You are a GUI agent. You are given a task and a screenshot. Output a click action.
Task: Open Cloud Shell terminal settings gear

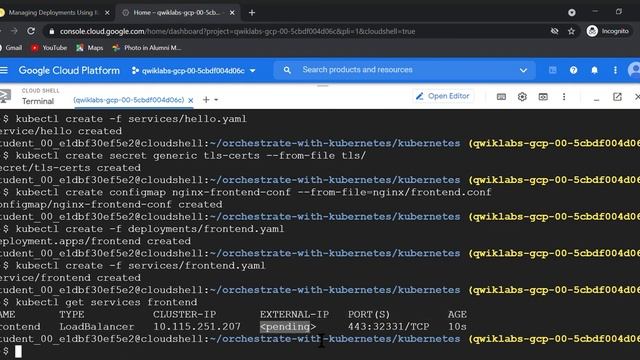coord(522,97)
